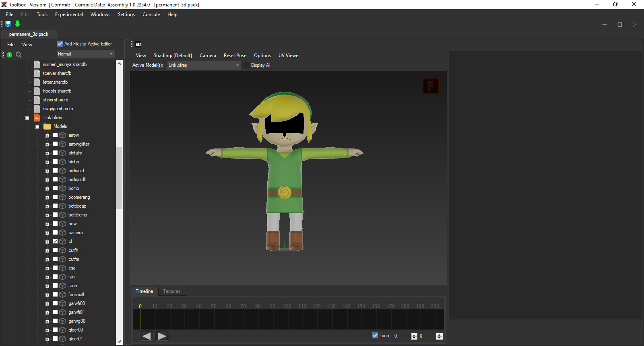
Task: Click the esa model cube icon
Action: click(x=62, y=268)
